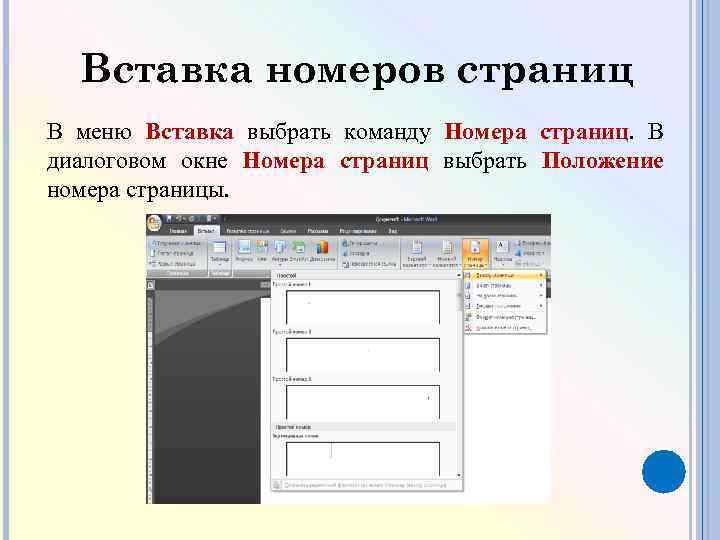Open the Надпись text box dropdown
Image resolution: width=720 pixels, height=540 pixels.
pos(502,253)
